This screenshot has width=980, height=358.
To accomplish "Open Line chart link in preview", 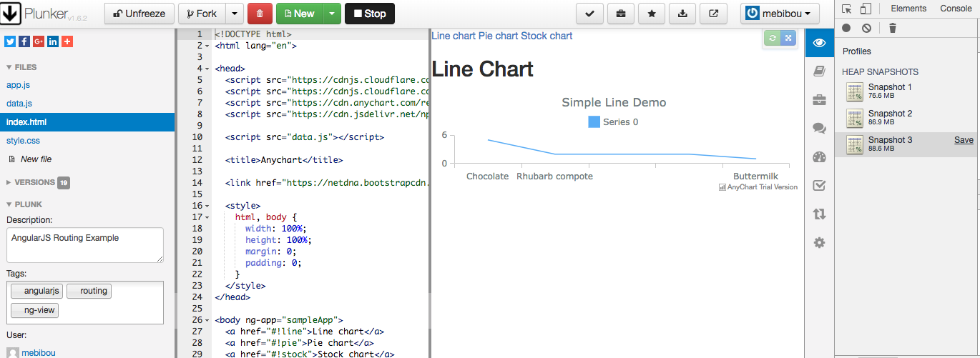I will pos(454,36).
